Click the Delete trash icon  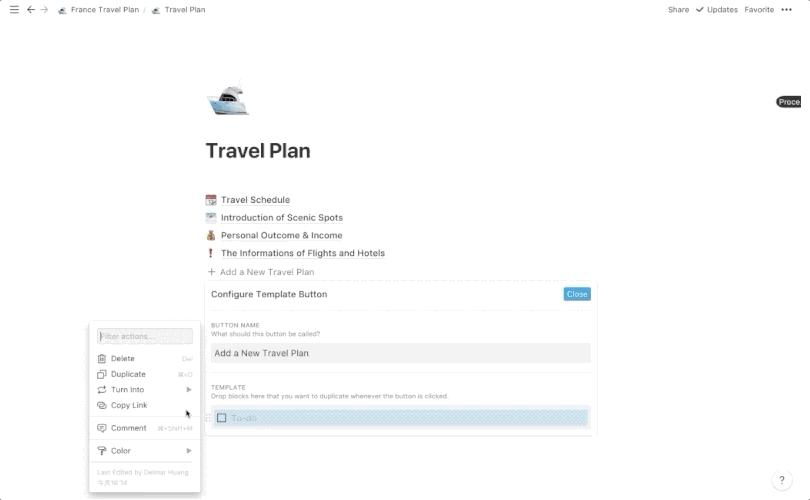[x=102, y=358]
